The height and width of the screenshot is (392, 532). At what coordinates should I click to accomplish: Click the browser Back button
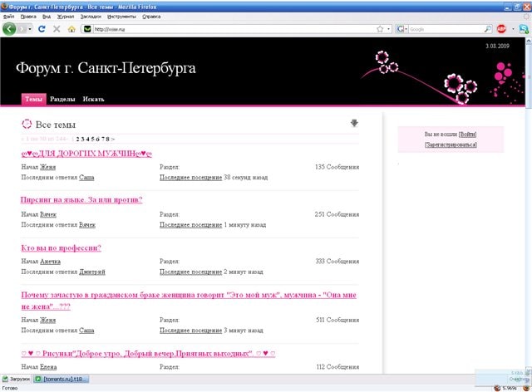coord(10,28)
